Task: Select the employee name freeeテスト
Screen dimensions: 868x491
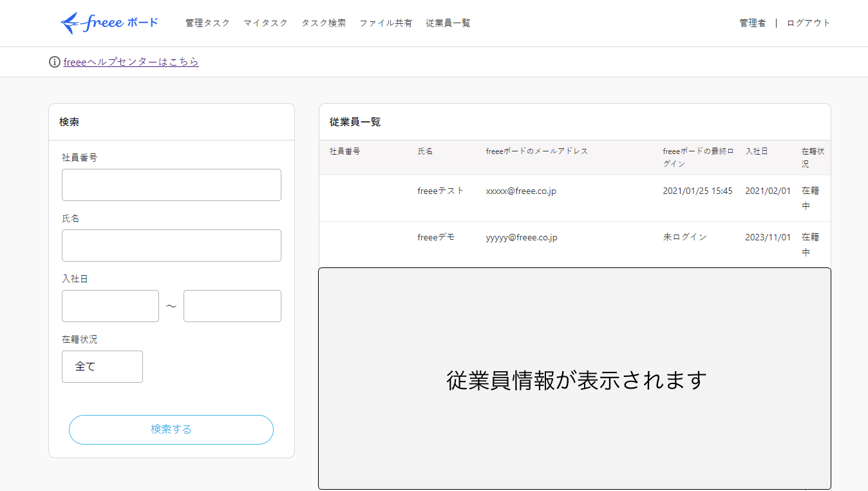Action: coord(440,191)
